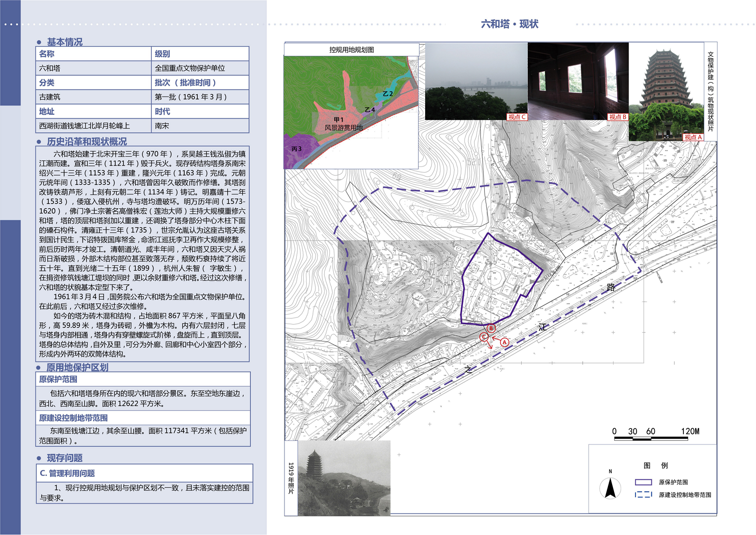Click the 原保护范围 legend text
Viewport: 756px width, 535px height.
(673, 482)
